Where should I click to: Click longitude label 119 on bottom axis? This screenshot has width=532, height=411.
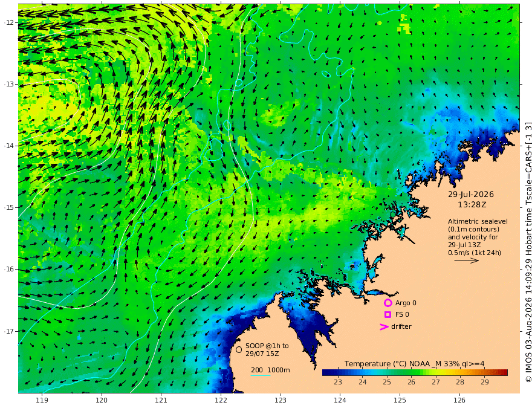pos(42,400)
